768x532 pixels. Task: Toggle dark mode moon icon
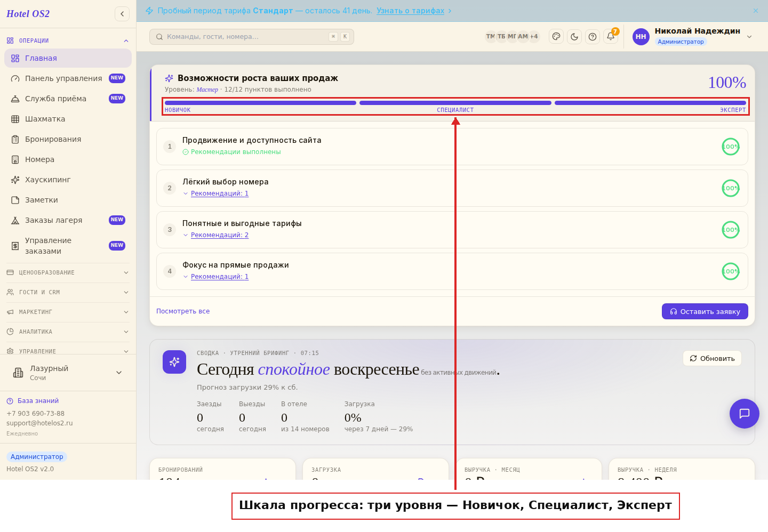pyautogui.click(x=574, y=36)
